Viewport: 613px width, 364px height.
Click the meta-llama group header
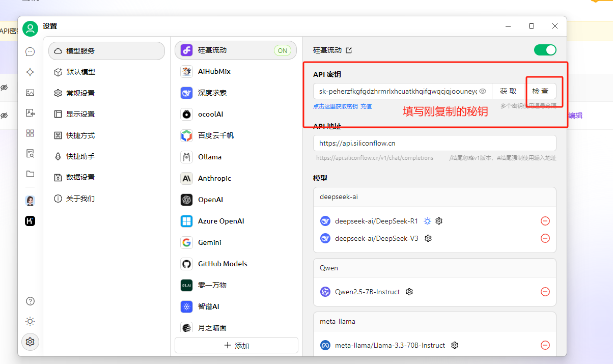435,321
